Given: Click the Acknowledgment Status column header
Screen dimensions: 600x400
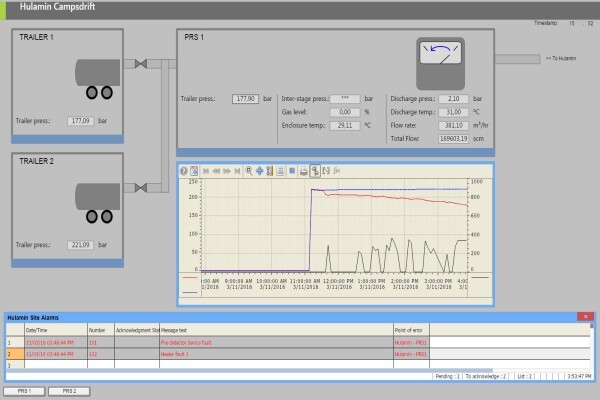Looking at the screenshot, I should tap(137, 330).
